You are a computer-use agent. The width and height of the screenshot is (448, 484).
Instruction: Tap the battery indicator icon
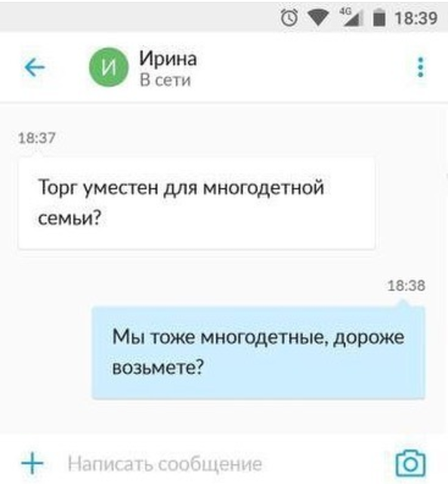(379, 17)
